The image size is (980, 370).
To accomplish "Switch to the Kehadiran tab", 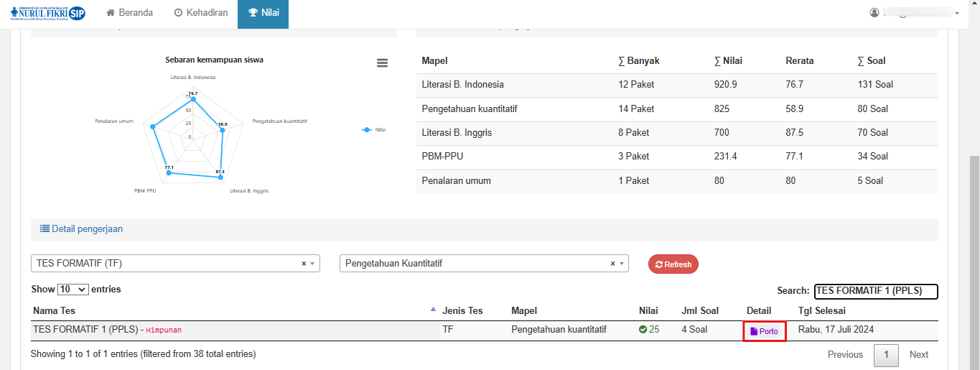I will [201, 13].
